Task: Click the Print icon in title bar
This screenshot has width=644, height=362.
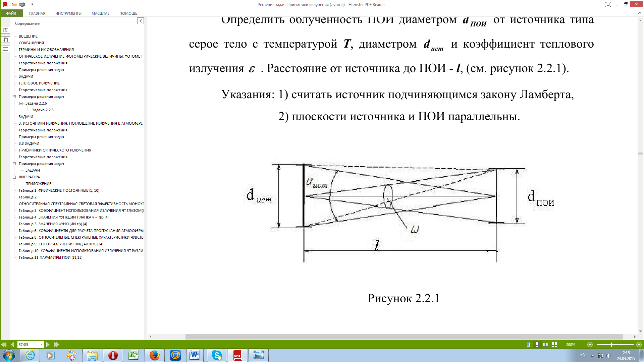Action: pyautogui.click(x=22, y=4)
